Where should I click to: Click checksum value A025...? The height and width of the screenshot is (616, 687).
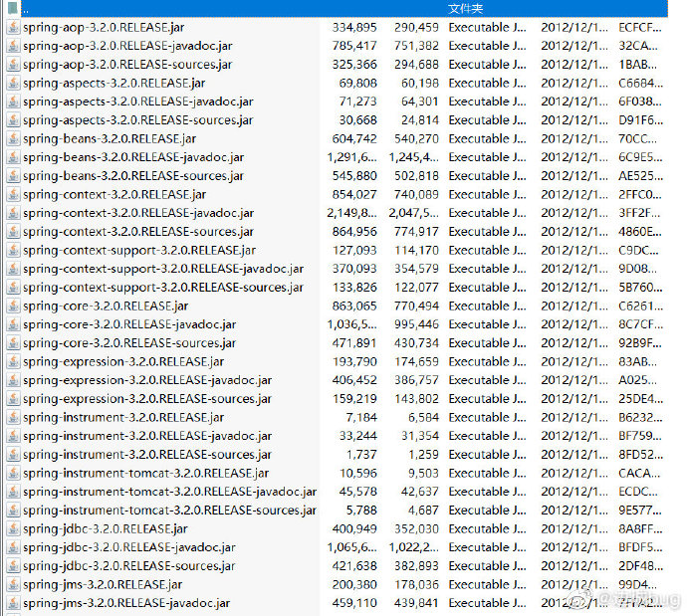point(637,380)
